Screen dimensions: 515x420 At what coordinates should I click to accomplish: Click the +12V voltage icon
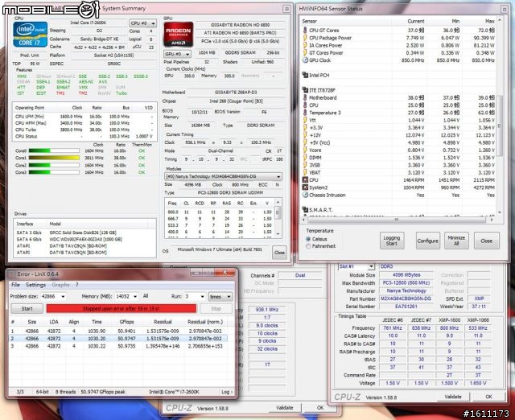[x=305, y=135]
